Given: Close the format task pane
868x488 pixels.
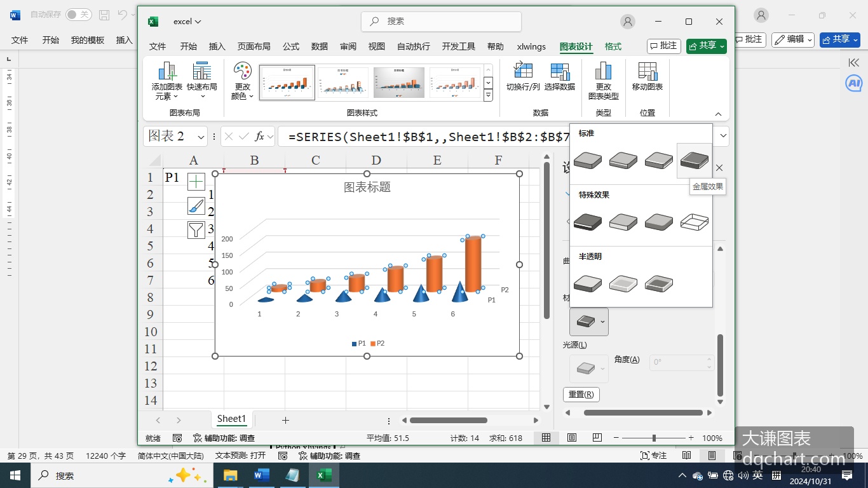Looking at the screenshot, I should click(x=719, y=168).
